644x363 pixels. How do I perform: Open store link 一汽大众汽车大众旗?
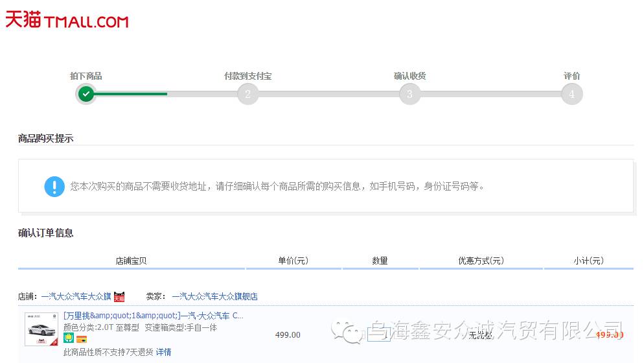coord(76,296)
